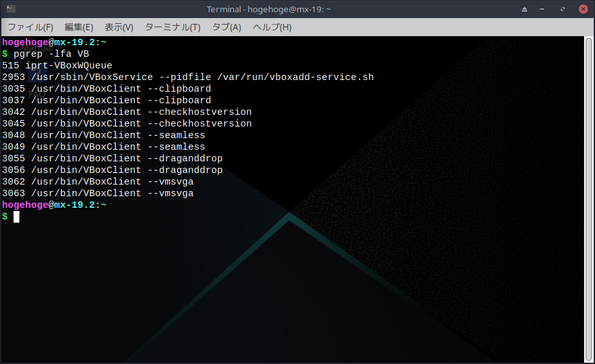The image size is (595, 364).
Task: Click the first 'hogehoge@mx-19.2:~' prompt
Action: (x=54, y=42)
